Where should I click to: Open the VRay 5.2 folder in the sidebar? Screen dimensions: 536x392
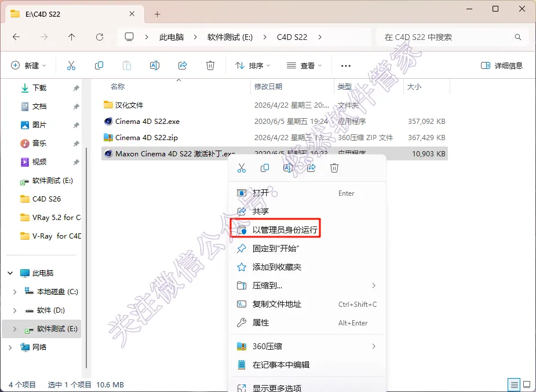coord(50,218)
